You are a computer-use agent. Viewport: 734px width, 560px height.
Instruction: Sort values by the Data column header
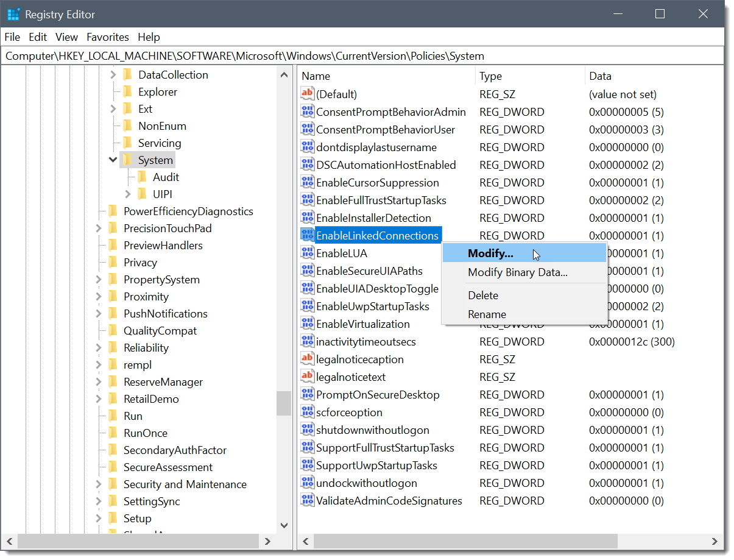654,76
